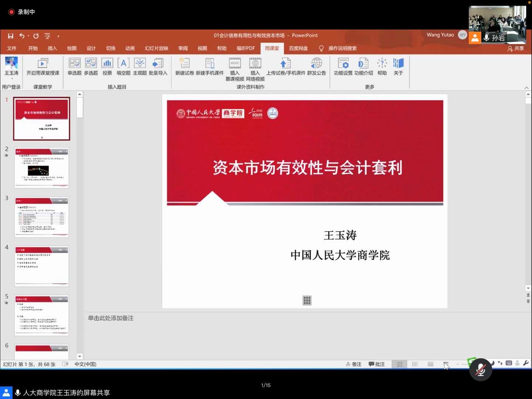Switch to slide sorter view in status bar
This screenshot has width=532, height=399.
(415, 364)
